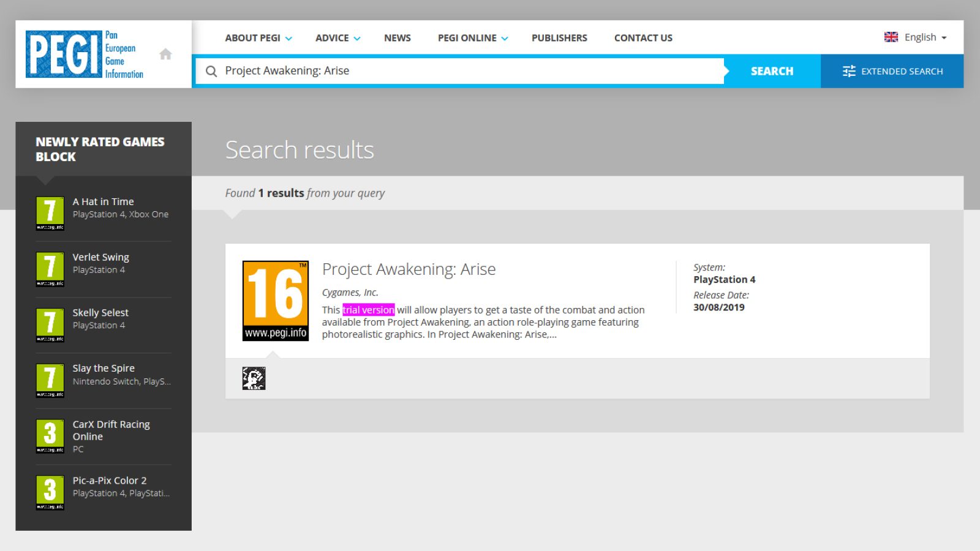Click the search magnifier icon
The height and width of the screenshot is (551, 980).
[x=211, y=71]
